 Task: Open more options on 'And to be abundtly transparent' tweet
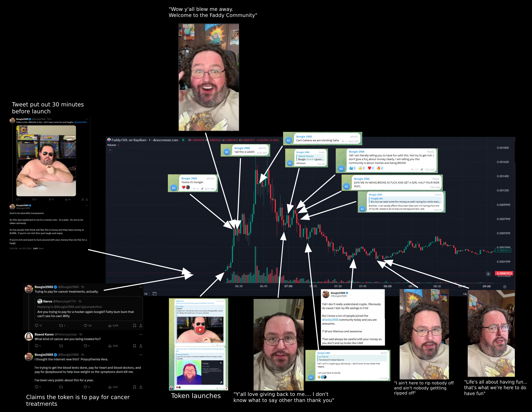(x=87, y=205)
